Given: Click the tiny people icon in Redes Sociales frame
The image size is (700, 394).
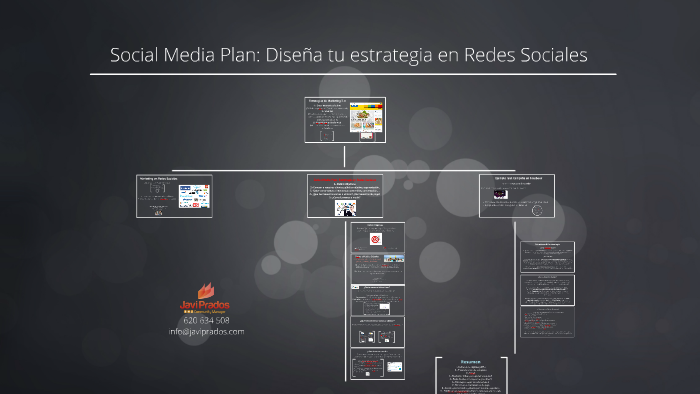Looking at the screenshot, I should (158, 213).
